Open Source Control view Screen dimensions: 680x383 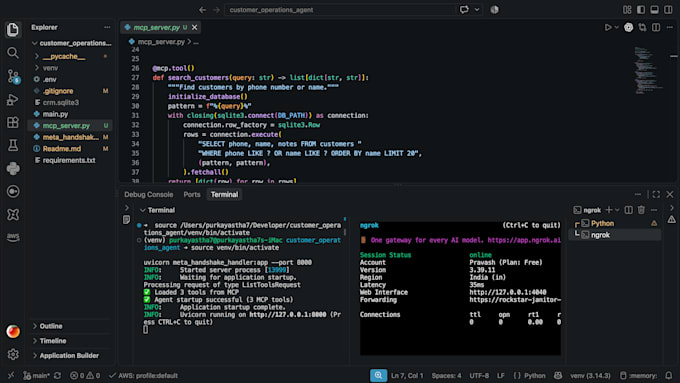click(13, 76)
